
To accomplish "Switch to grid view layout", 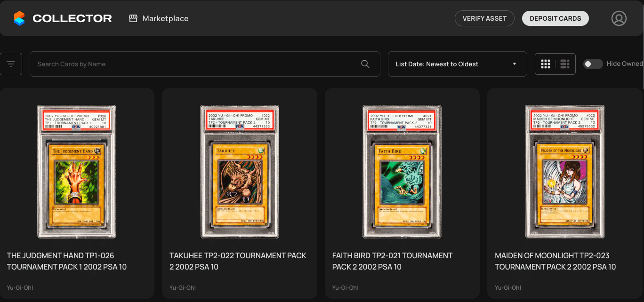I will [x=546, y=64].
